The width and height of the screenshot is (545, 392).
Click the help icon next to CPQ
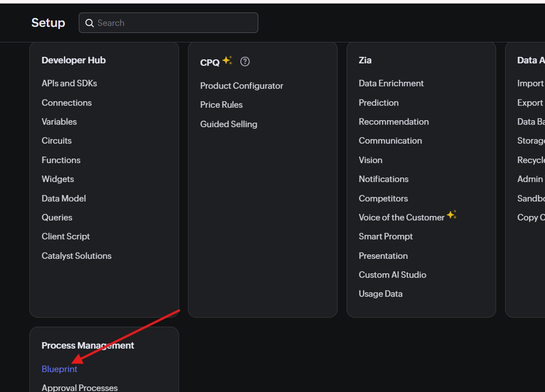tap(245, 62)
